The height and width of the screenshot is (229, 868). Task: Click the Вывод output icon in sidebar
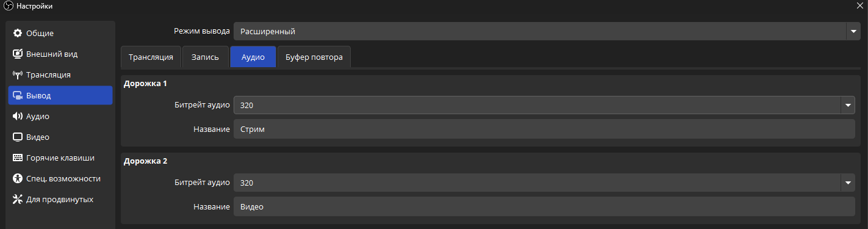pyautogui.click(x=18, y=96)
